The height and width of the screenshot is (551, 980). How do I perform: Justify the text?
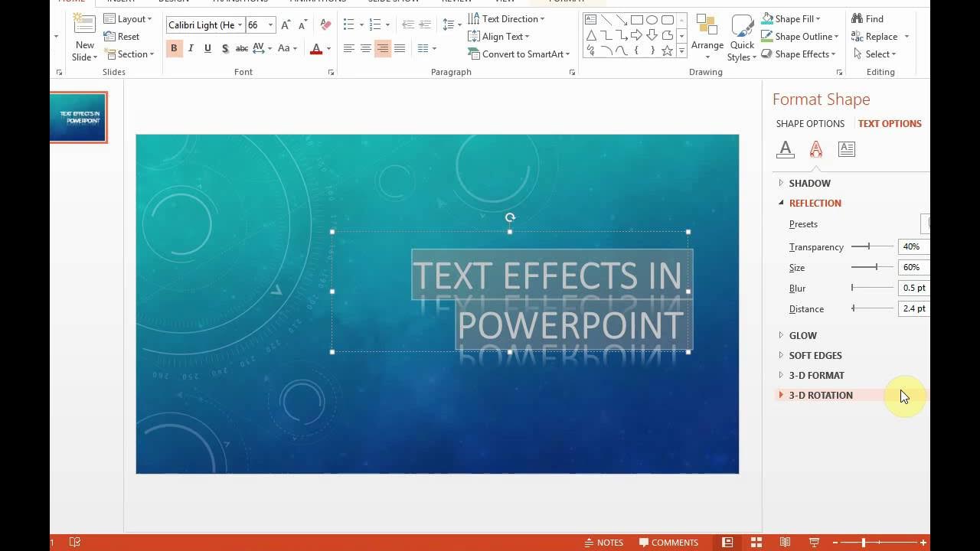tap(399, 48)
